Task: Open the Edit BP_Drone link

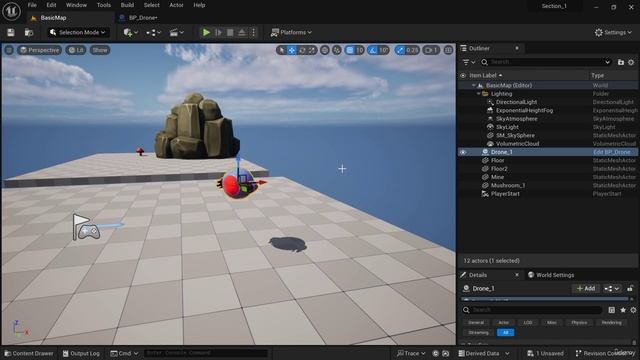Action: pos(611,152)
